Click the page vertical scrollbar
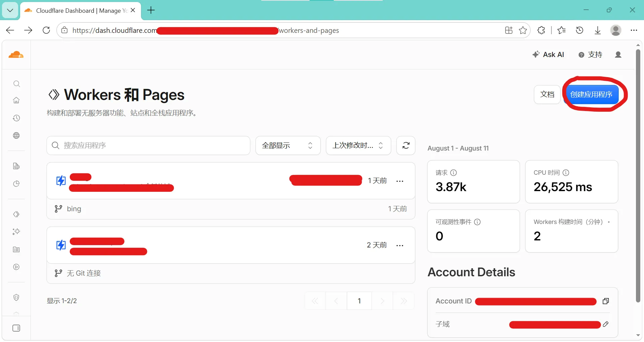 pos(638,176)
